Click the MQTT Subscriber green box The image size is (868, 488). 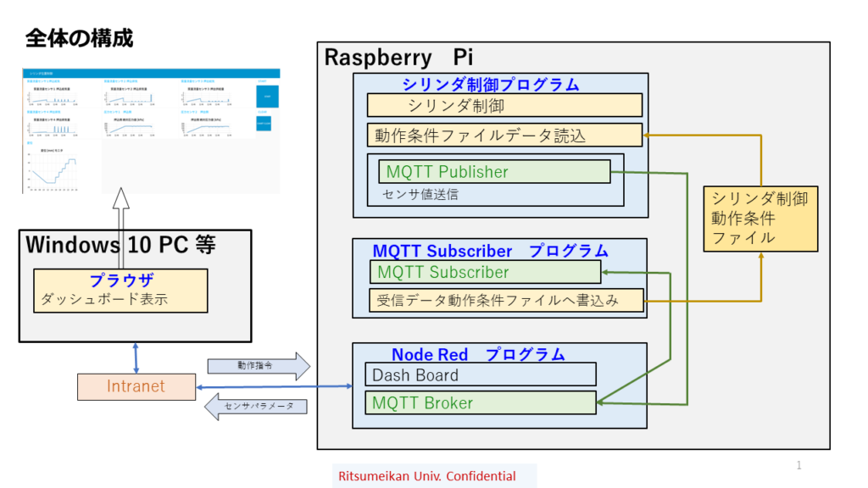[x=485, y=272]
